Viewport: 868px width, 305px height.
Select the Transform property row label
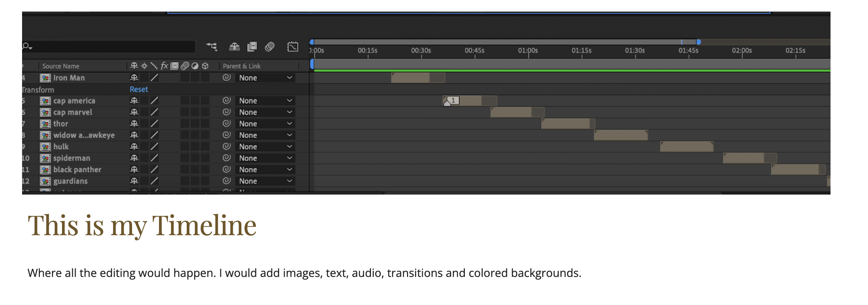click(38, 90)
